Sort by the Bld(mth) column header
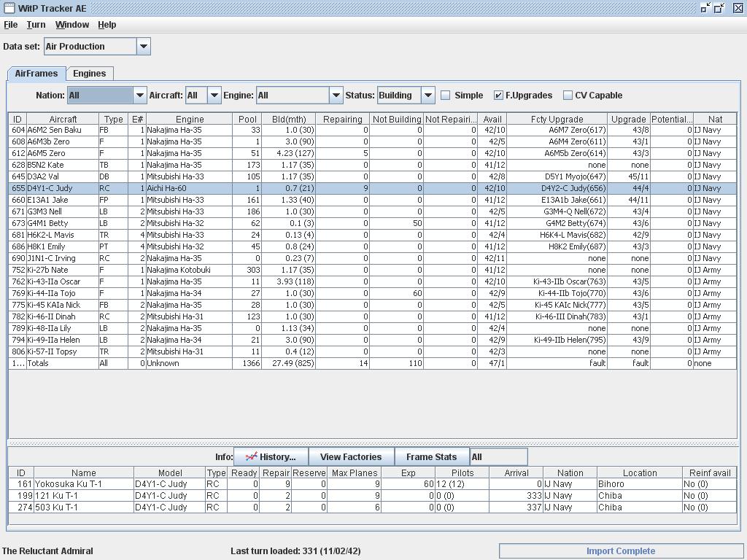The width and height of the screenshot is (747, 560). (289, 119)
